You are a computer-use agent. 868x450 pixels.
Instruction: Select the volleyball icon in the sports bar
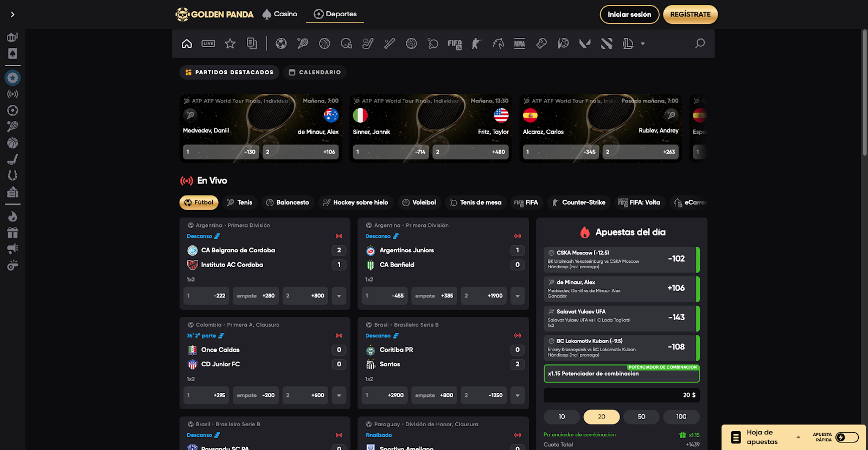click(x=411, y=43)
